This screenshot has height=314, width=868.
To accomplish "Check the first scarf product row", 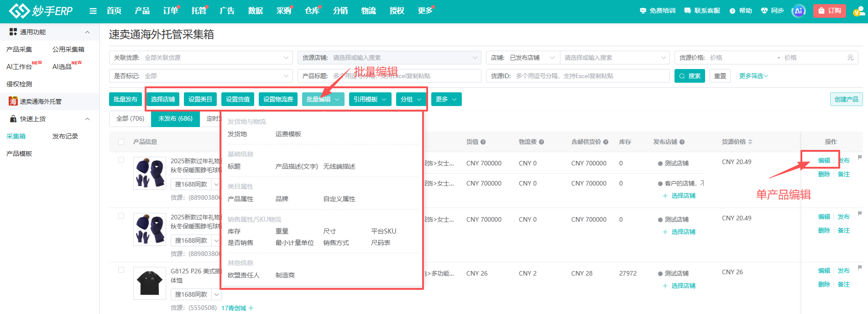I will click(x=121, y=160).
